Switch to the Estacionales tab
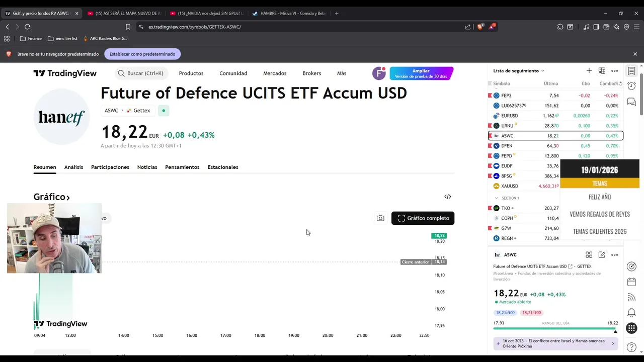644x362 pixels. click(x=223, y=167)
